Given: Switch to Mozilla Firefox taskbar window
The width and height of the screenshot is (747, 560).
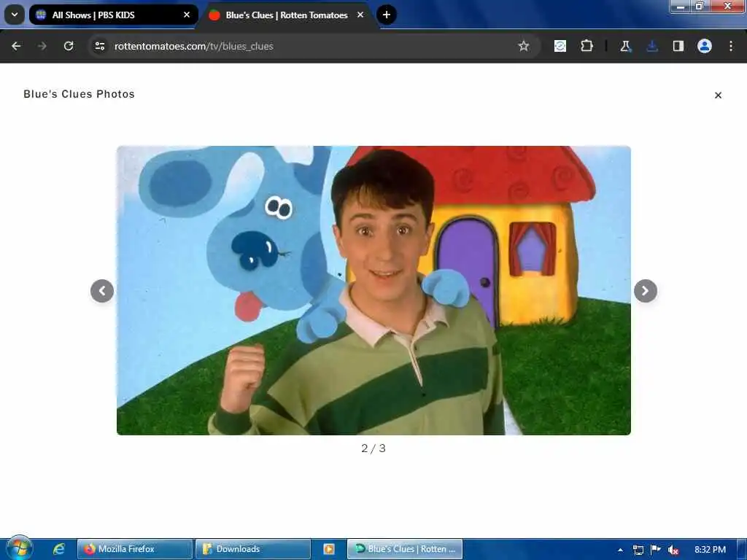Looking at the screenshot, I should click(135, 549).
